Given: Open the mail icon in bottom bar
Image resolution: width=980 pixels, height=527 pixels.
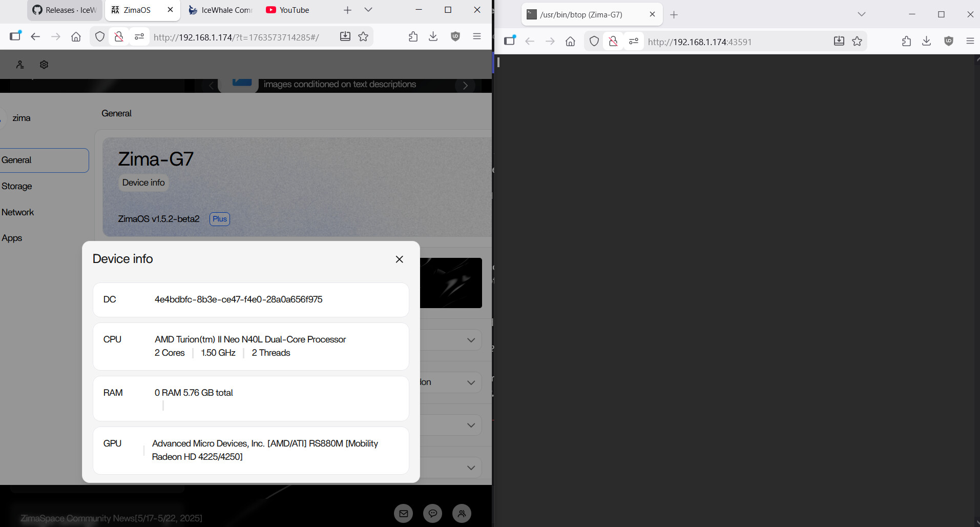Looking at the screenshot, I should coord(404,513).
